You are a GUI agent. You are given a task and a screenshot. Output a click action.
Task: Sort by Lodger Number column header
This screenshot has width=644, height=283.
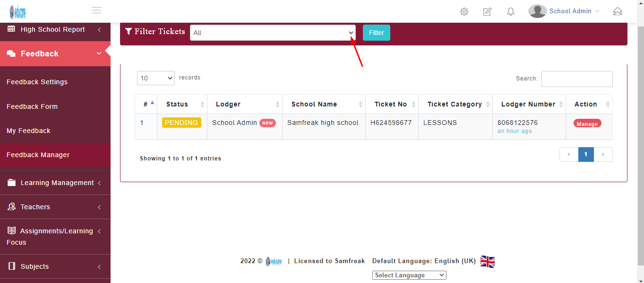click(528, 104)
